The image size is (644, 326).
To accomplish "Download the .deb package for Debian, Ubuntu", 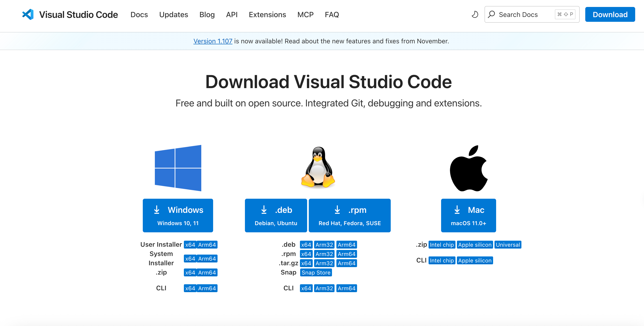I will point(276,215).
